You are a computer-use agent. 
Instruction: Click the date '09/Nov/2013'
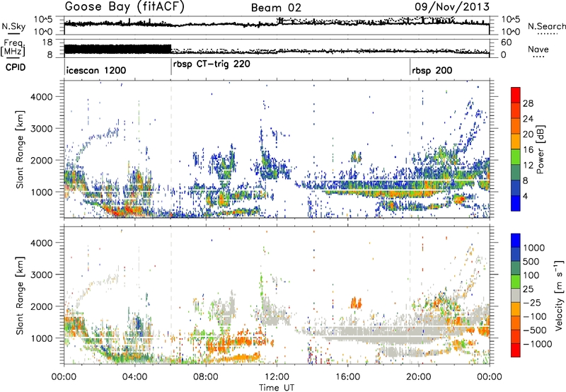tap(452, 7)
